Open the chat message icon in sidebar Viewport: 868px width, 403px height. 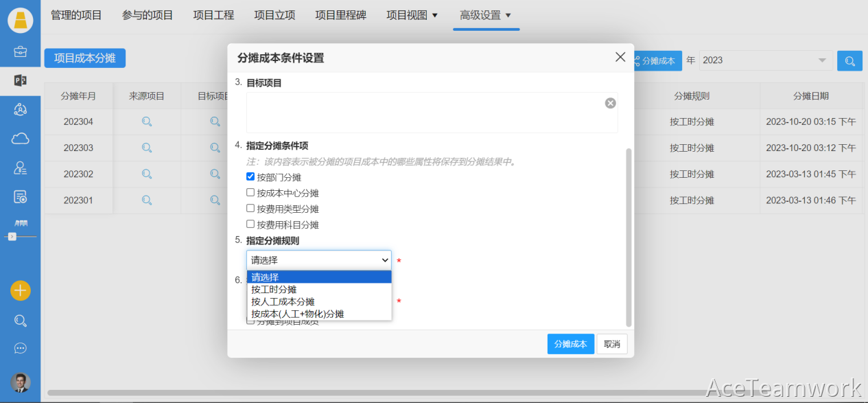point(20,349)
